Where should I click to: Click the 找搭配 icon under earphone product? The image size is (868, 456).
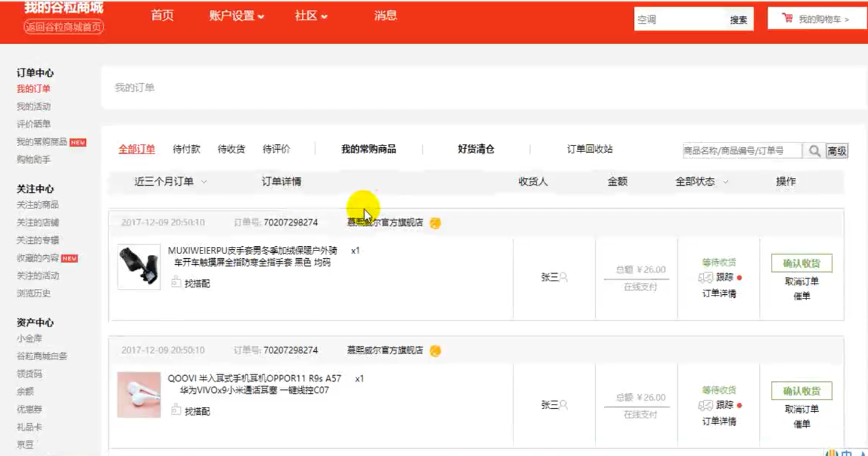(x=176, y=410)
